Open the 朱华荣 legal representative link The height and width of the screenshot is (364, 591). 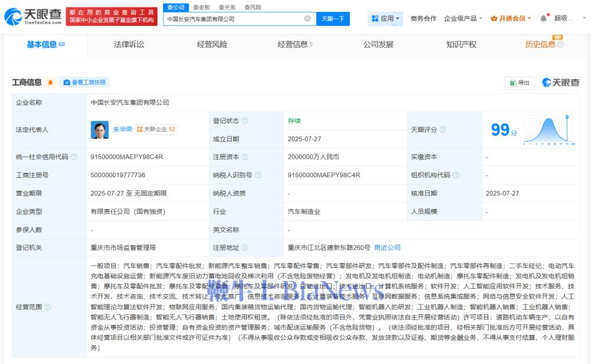[x=123, y=129]
